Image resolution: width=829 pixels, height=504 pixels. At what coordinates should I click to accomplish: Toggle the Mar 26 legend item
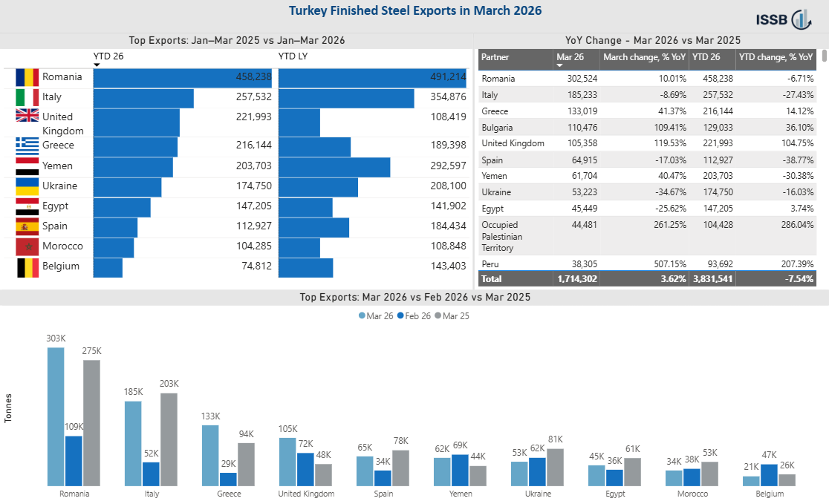click(376, 316)
